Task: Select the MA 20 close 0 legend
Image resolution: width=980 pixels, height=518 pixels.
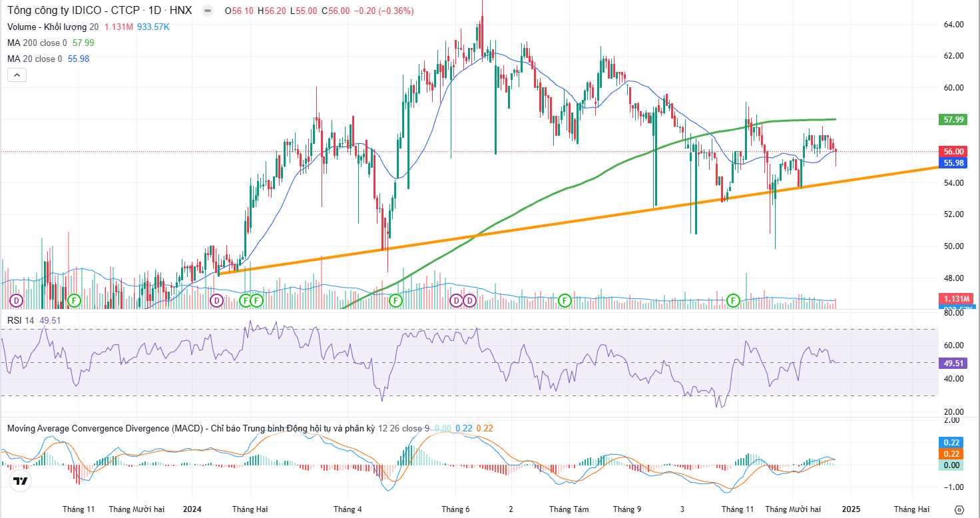Action: click(x=35, y=59)
